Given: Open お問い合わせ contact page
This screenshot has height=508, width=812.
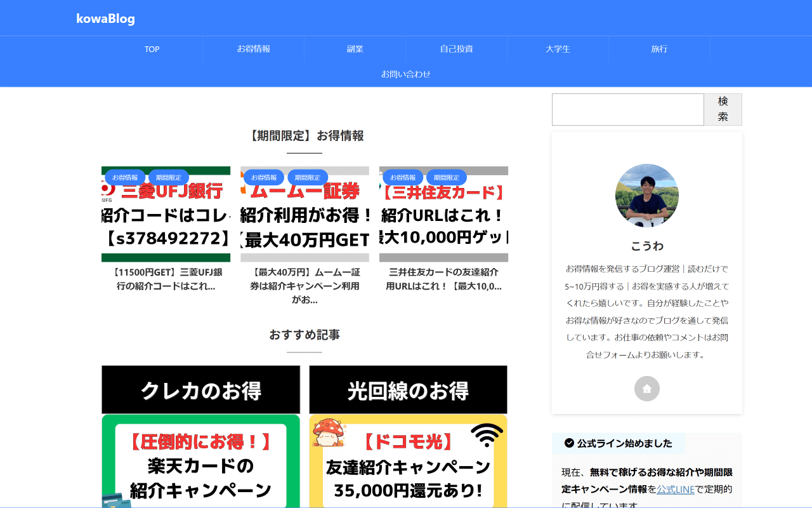Looking at the screenshot, I should (406, 74).
